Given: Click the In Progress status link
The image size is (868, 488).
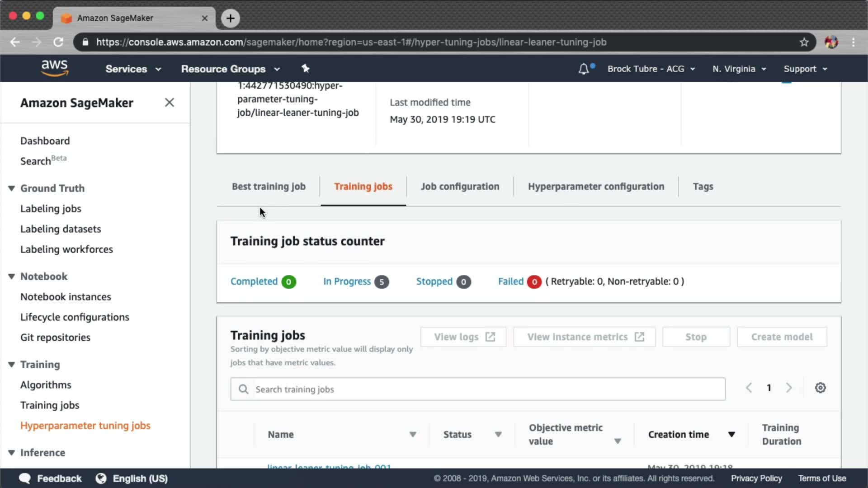Looking at the screenshot, I should pos(347,282).
